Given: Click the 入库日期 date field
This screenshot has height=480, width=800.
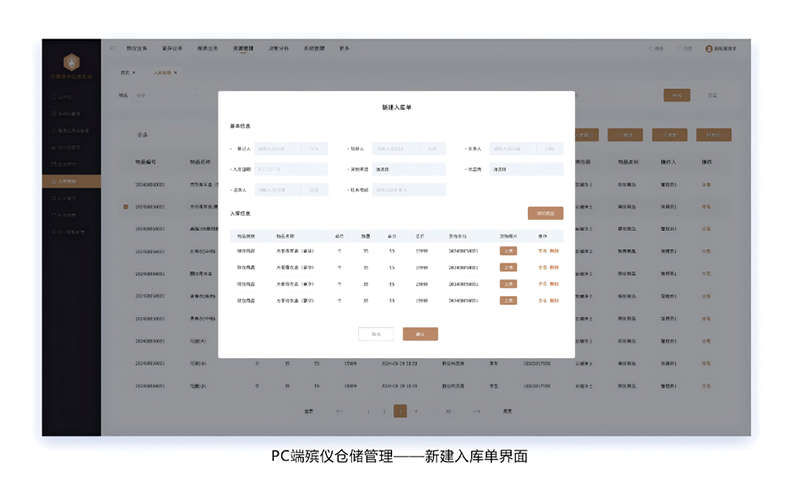Looking at the screenshot, I should 291,169.
